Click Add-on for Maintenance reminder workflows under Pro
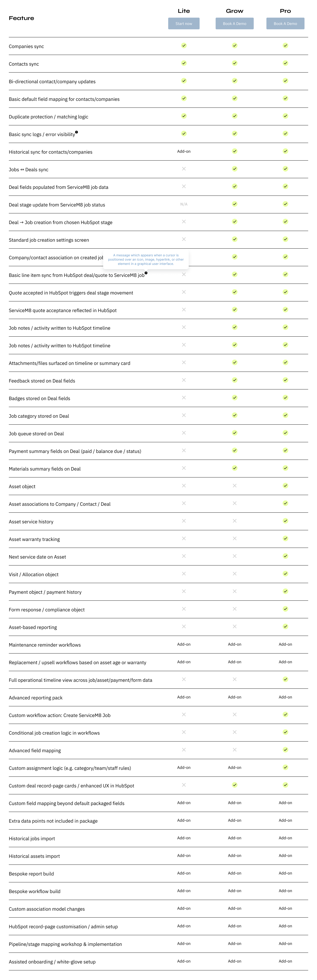Viewport: 317px width, 980px height. pos(285,644)
